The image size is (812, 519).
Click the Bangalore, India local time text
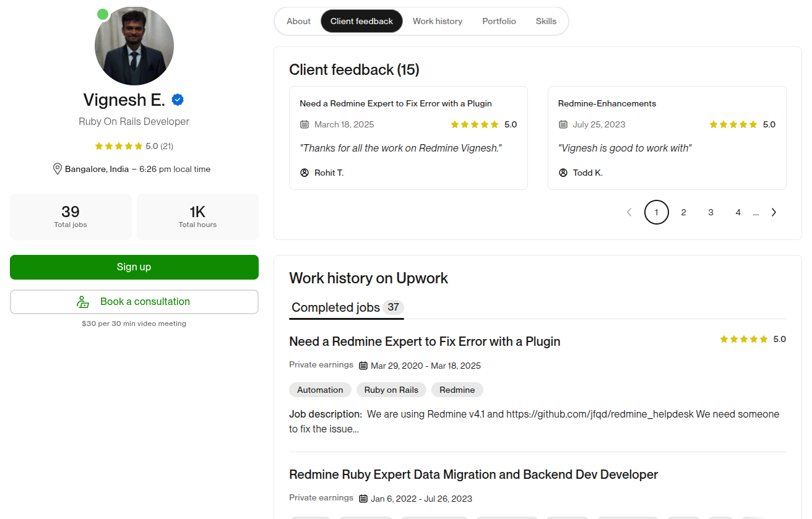(x=137, y=169)
